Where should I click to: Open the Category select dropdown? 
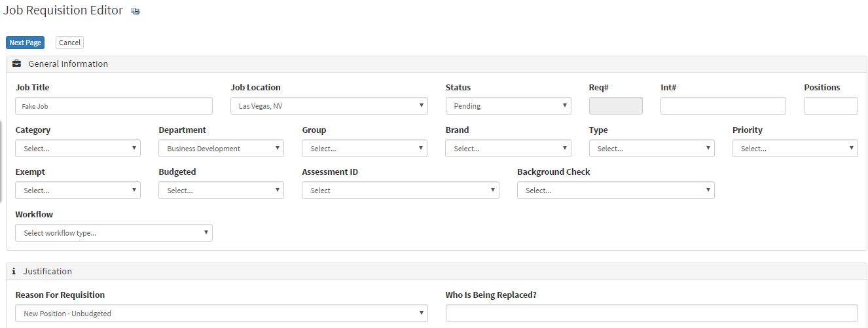[78, 149]
